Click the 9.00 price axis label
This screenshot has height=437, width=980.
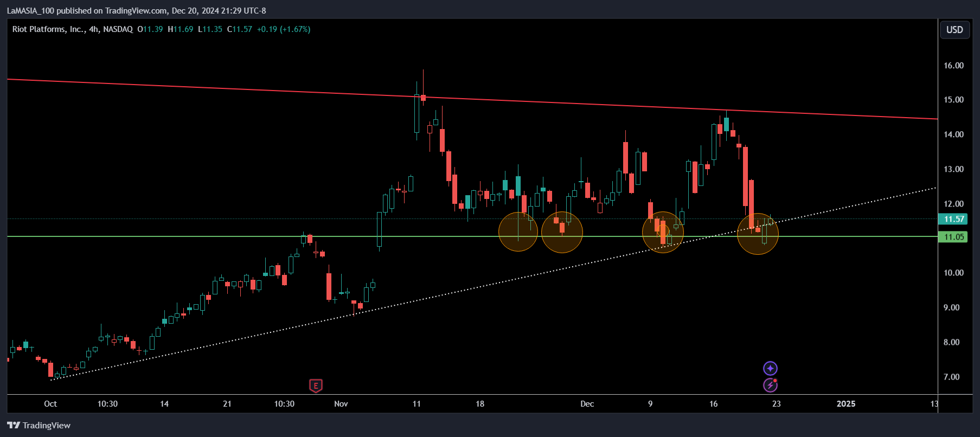click(951, 307)
